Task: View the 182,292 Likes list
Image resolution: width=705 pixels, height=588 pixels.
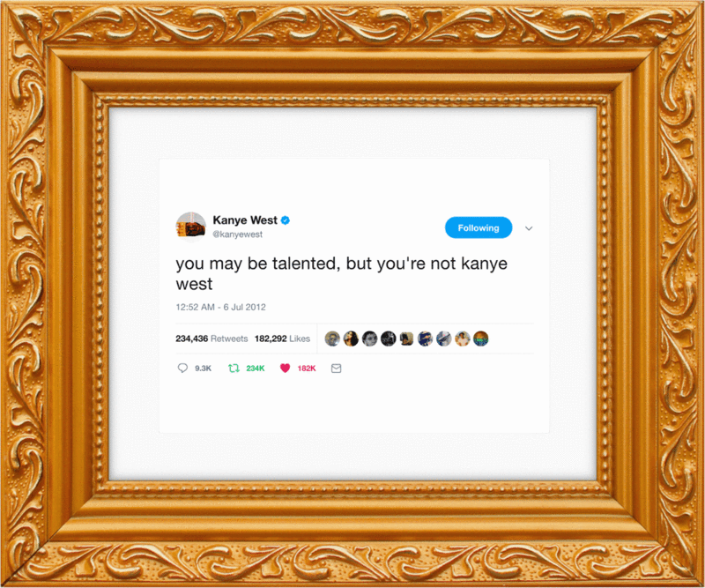Action: tap(282, 339)
